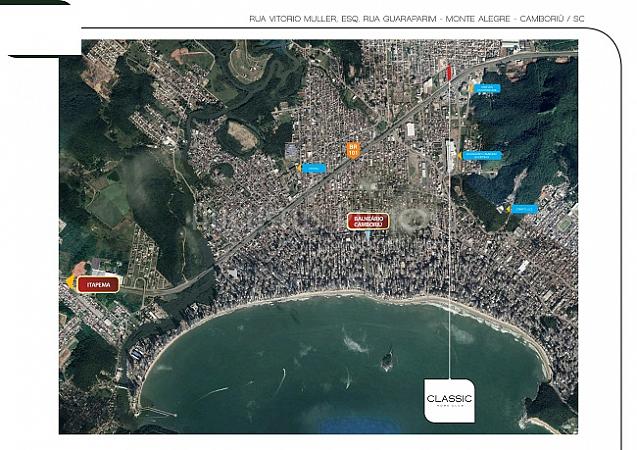The width and height of the screenshot is (637, 450).
Task: Click the orange BR 101 highway shield
Action: click(x=352, y=150)
